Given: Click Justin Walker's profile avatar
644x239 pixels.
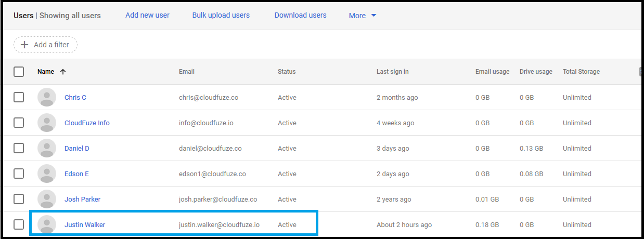Looking at the screenshot, I should [x=47, y=225].
